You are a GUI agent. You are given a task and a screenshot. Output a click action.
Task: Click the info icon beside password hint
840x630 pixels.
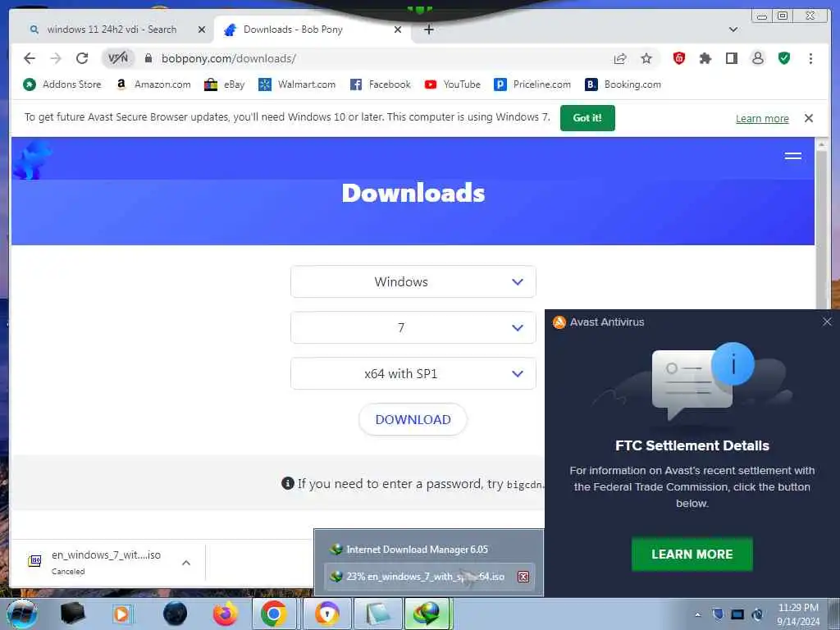click(x=288, y=483)
